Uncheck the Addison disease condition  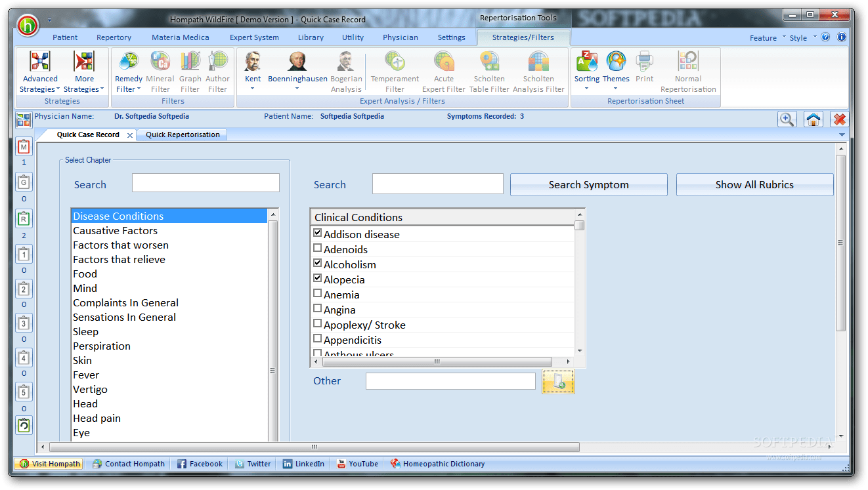[x=317, y=232]
